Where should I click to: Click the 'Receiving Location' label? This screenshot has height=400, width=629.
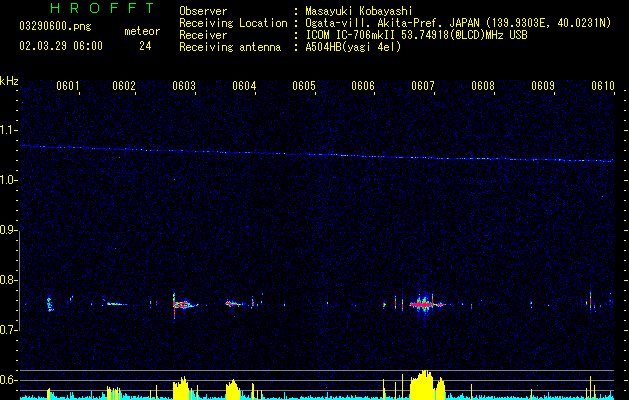233,23
